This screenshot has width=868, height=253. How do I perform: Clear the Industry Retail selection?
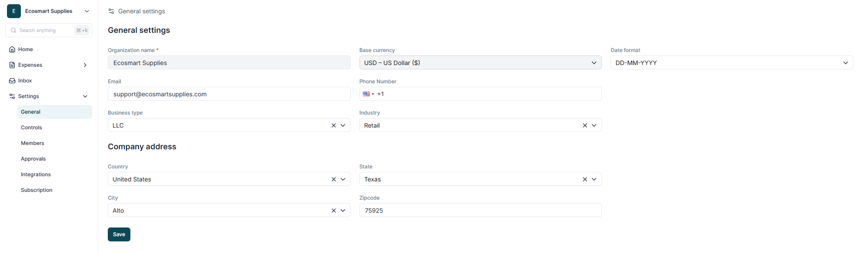click(585, 125)
